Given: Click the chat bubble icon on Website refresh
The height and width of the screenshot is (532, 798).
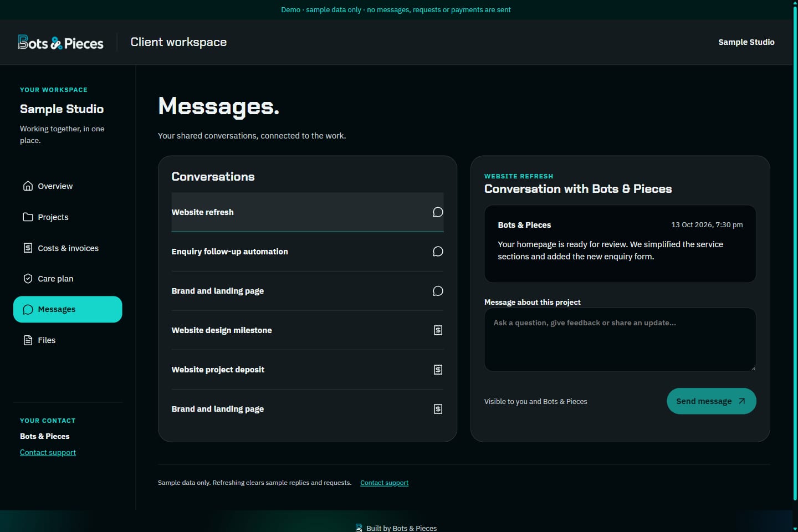Looking at the screenshot, I should 438,212.
